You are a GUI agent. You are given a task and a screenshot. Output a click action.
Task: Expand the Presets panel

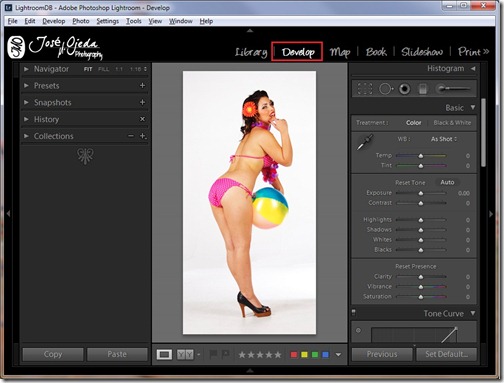(x=26, y=86)
